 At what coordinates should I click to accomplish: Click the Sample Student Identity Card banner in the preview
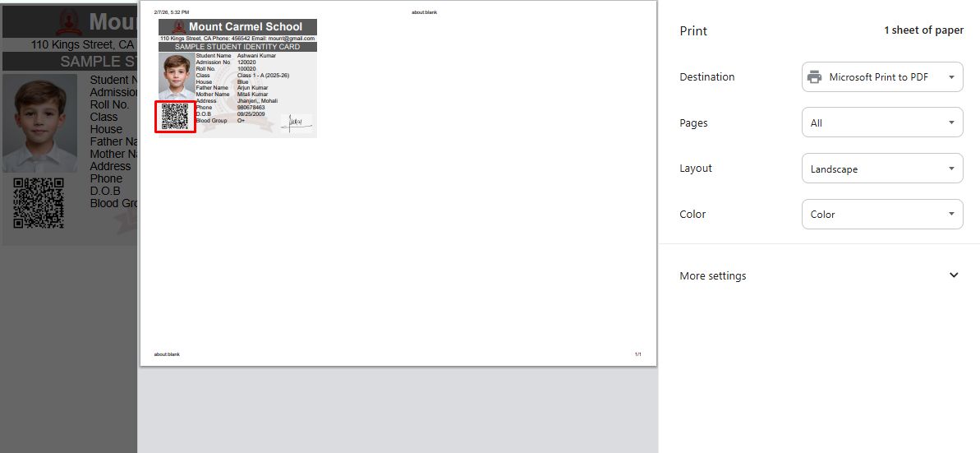click(237, 47)
